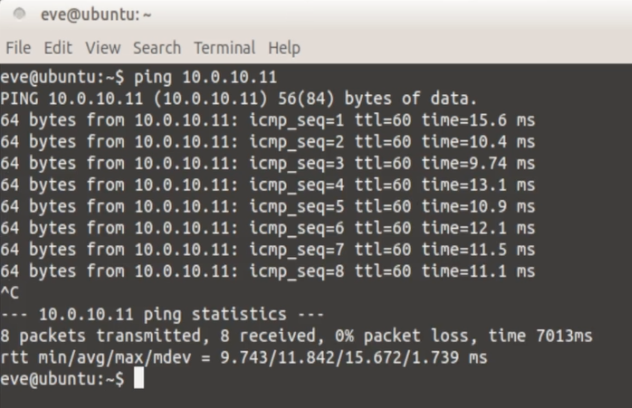Click the icmp_seq=3 reply with time 9.74 ms
632x408 pixels.
pos(268,163)
